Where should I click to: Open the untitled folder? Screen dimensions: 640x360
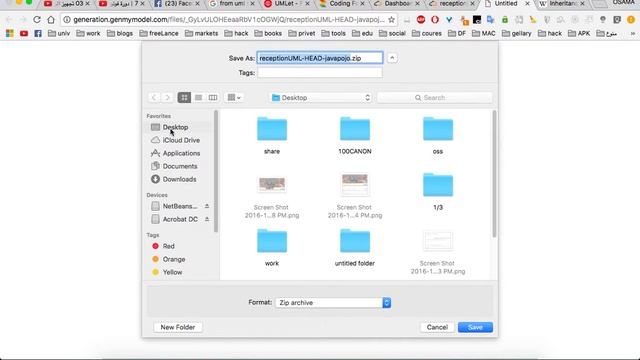[355, 241]
